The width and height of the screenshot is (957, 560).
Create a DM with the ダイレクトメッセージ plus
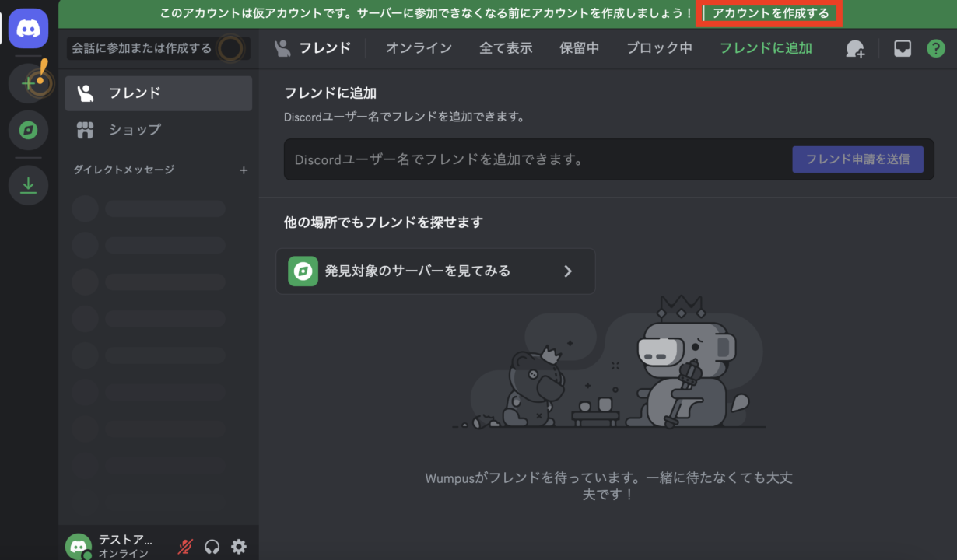point(244,170)
